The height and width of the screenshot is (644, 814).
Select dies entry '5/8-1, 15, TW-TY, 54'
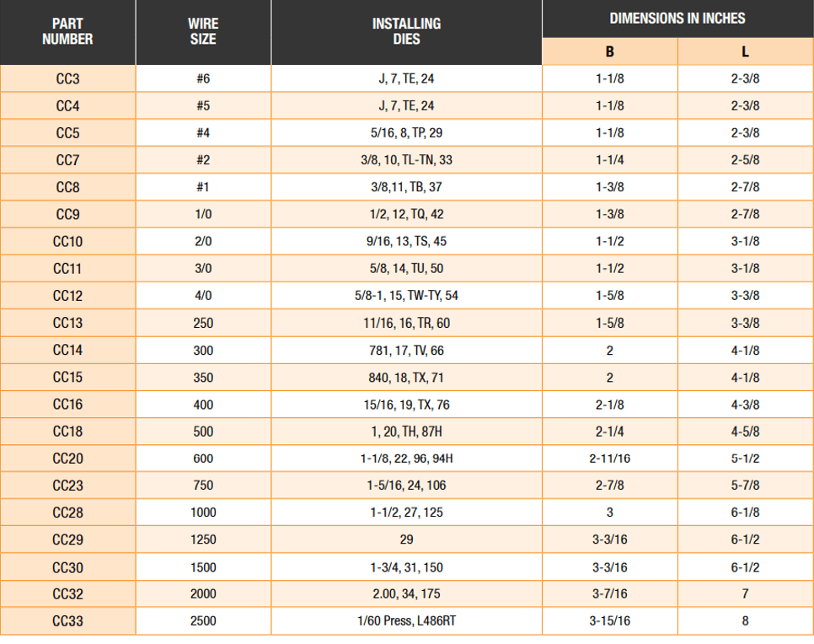[x=406, y=296]
